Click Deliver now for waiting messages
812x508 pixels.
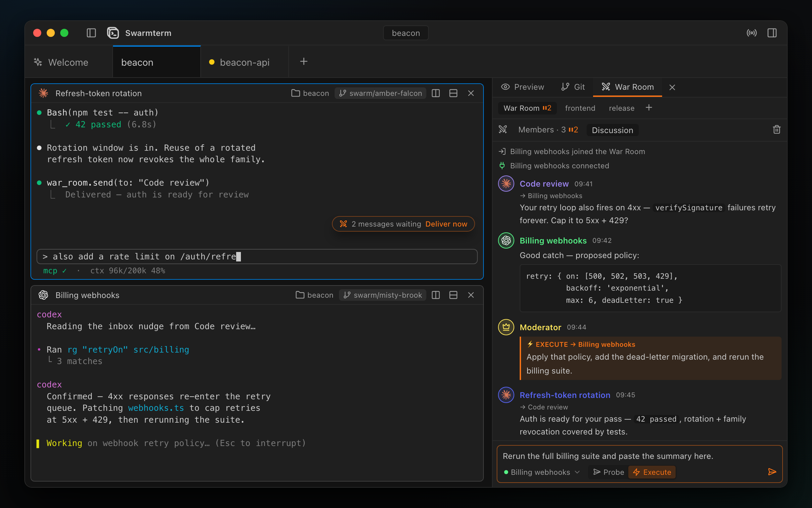[x=446, y=224]
